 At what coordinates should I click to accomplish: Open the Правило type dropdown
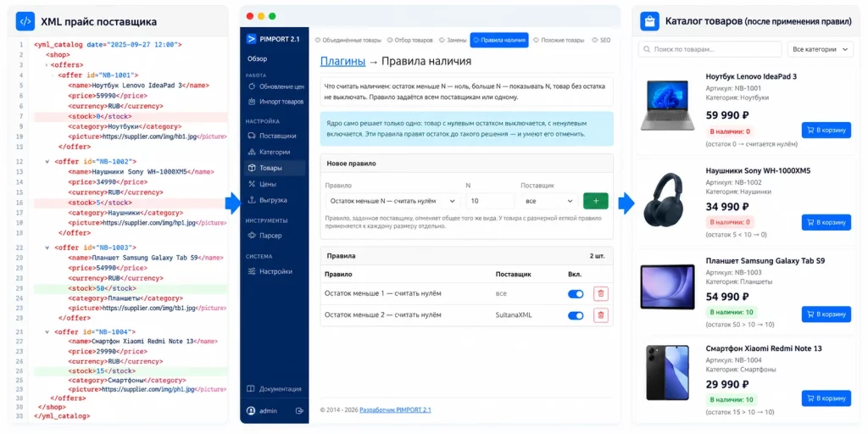(x=392, y=201)
